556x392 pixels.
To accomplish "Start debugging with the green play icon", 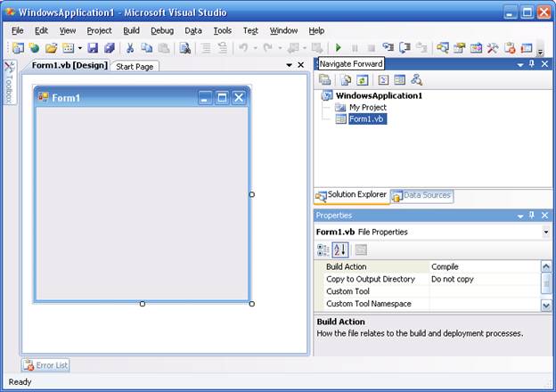I will 339,47.
